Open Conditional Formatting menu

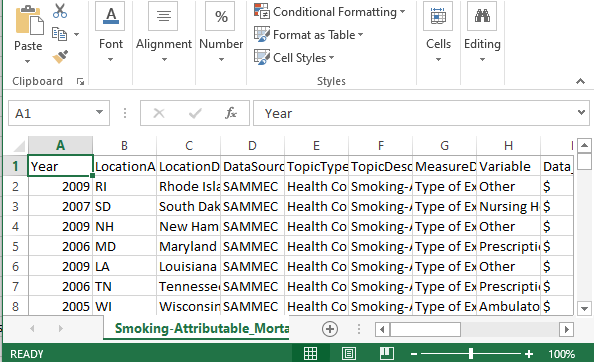[x=330, y=12]
